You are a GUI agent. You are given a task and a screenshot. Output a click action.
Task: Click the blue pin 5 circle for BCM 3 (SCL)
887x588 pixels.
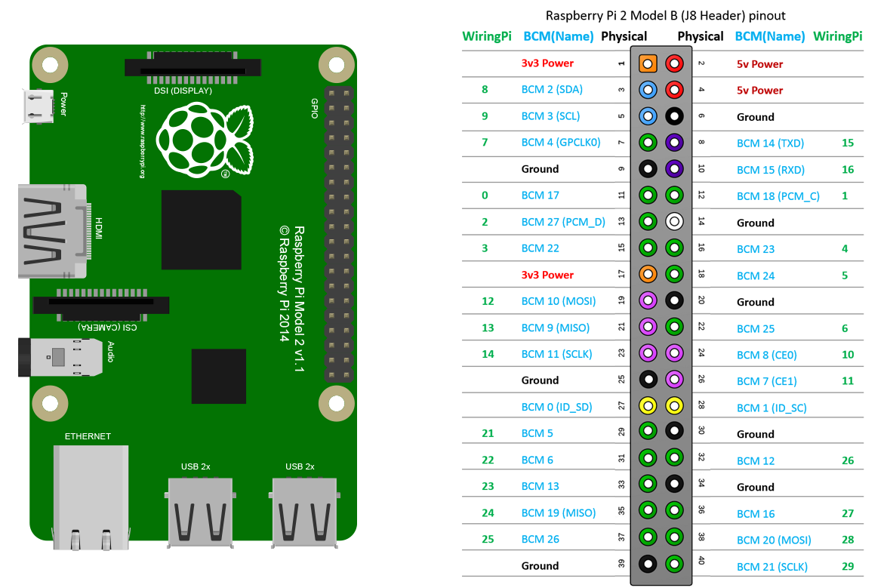point(648,116)
